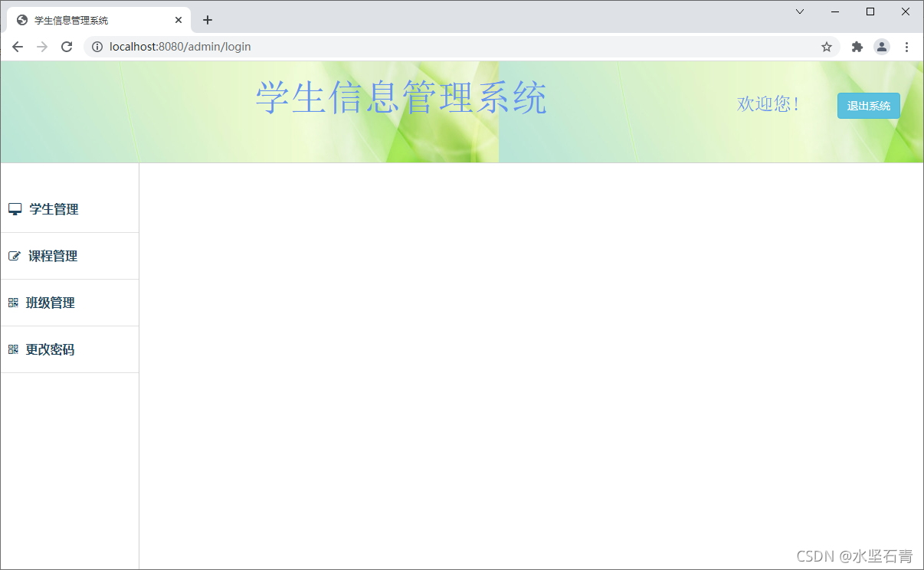
Task: Minimize the browser window
Action: tap(835, 11)
